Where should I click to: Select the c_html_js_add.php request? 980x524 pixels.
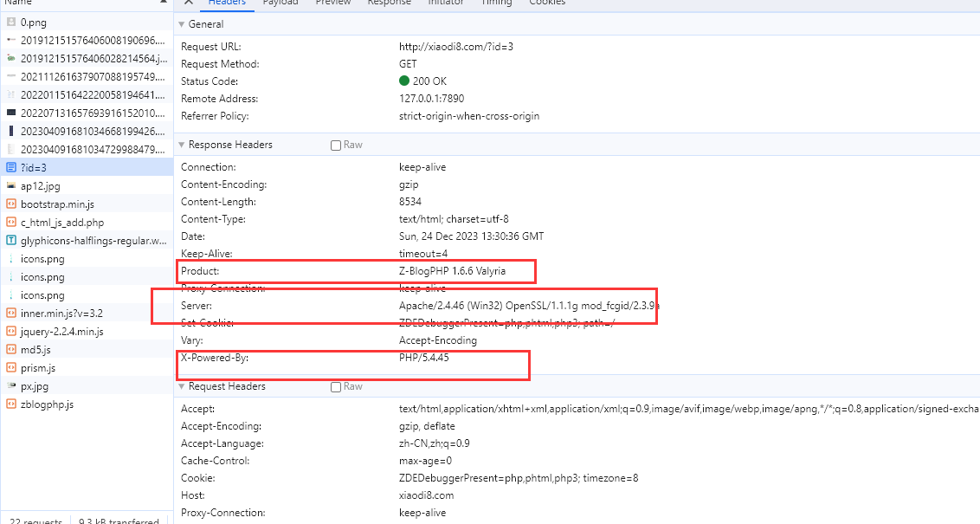coord(87,222)
